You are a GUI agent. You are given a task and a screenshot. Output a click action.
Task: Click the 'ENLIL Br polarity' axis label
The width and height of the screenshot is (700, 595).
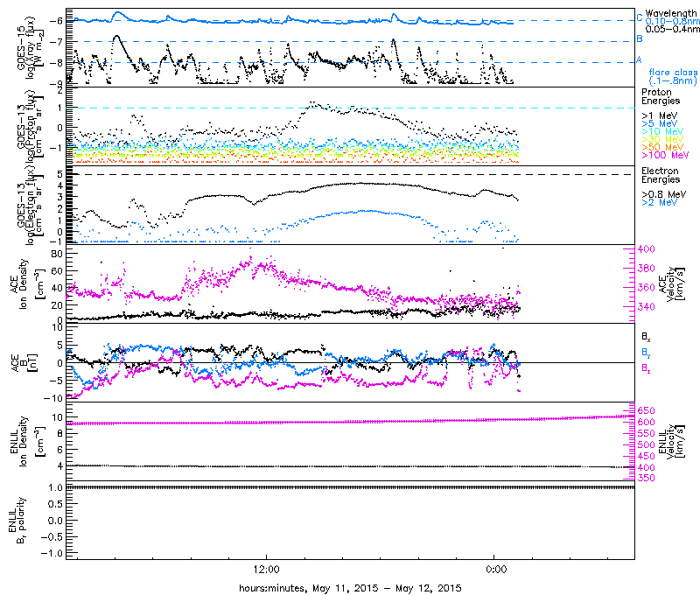pos(17,521)
